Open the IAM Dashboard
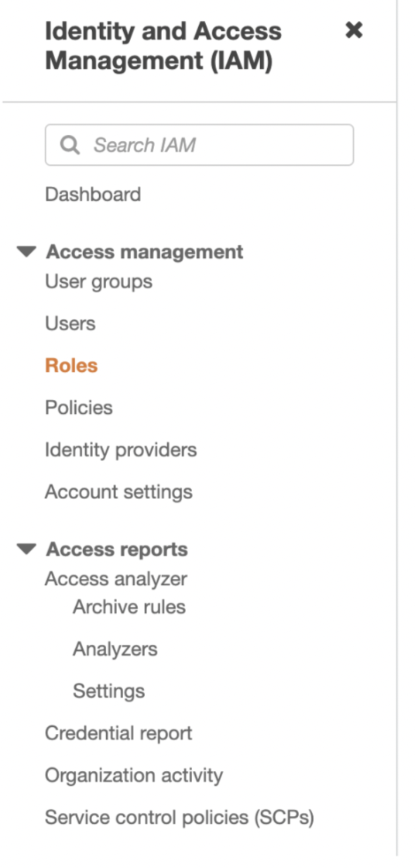The height and width of the screenshot is (868, 415). [93, 195]
